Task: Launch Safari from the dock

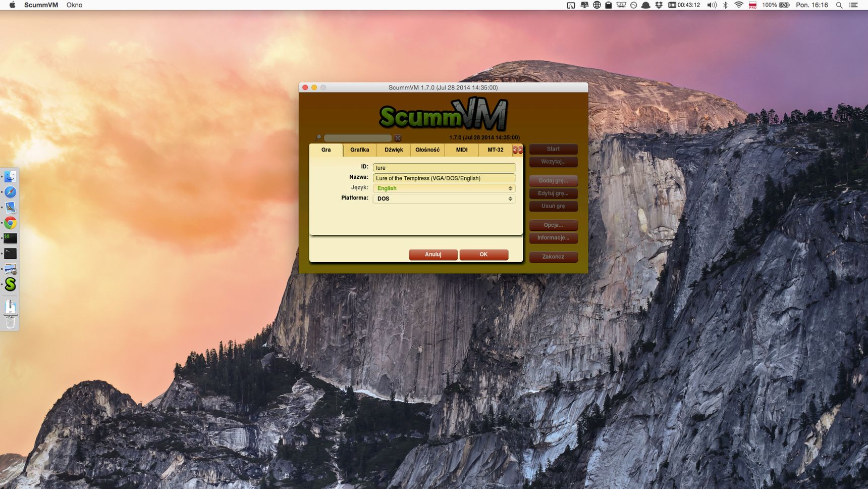Action: (10, 192)
